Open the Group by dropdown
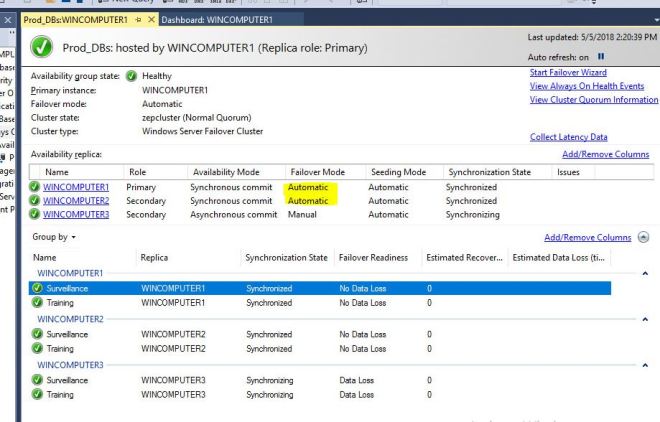This screenshot has height=422, width=660. tap(54, 238)
